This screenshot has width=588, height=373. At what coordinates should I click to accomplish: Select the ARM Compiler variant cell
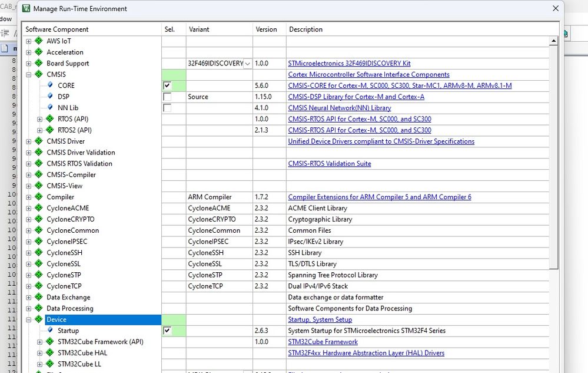pyautogui.click(x=220, y=197)
